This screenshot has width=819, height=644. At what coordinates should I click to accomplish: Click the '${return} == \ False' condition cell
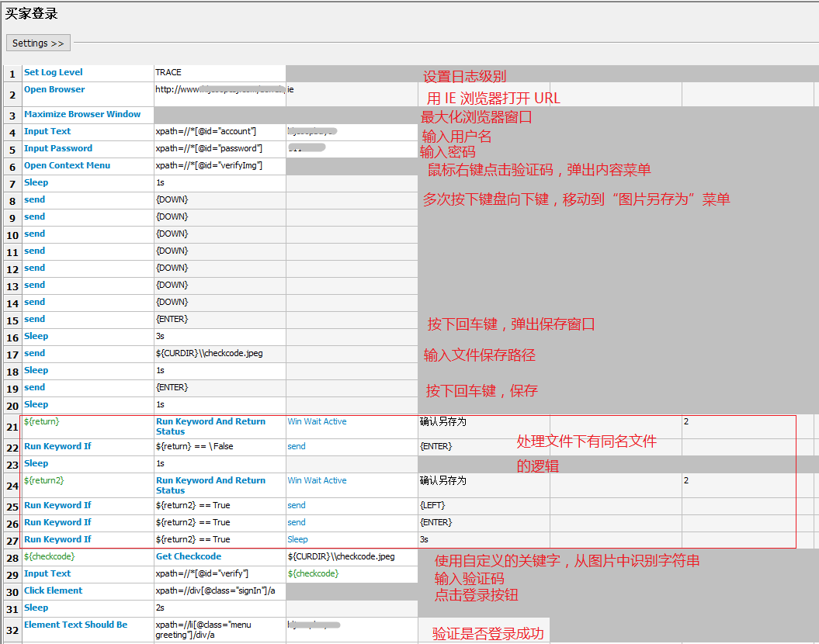[x=220, y=447]
